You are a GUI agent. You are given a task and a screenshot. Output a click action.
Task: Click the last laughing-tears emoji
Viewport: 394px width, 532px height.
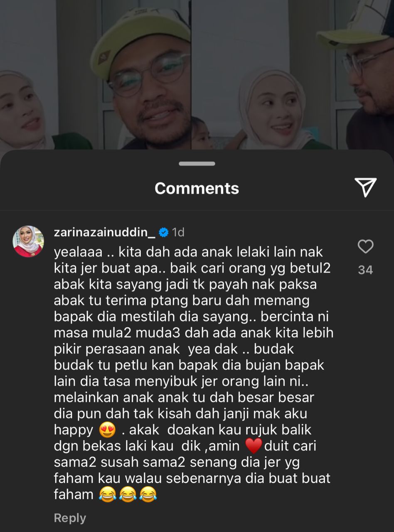pos(148,495)
